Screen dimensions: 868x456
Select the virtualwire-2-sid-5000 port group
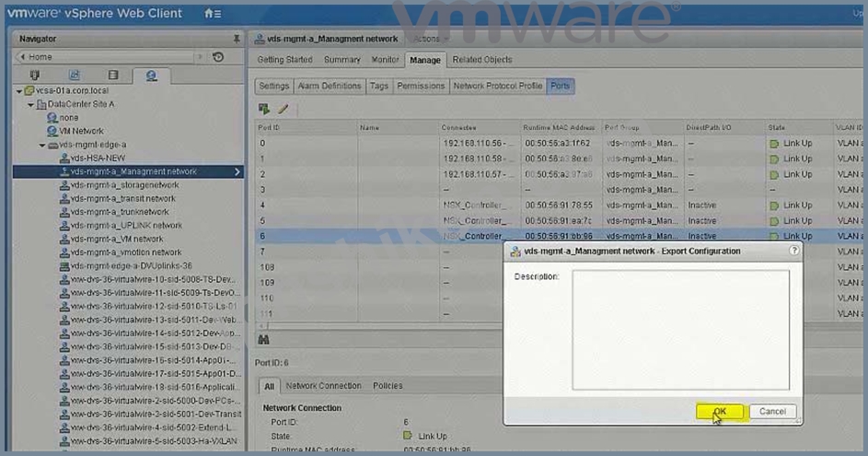click(155, 401)
